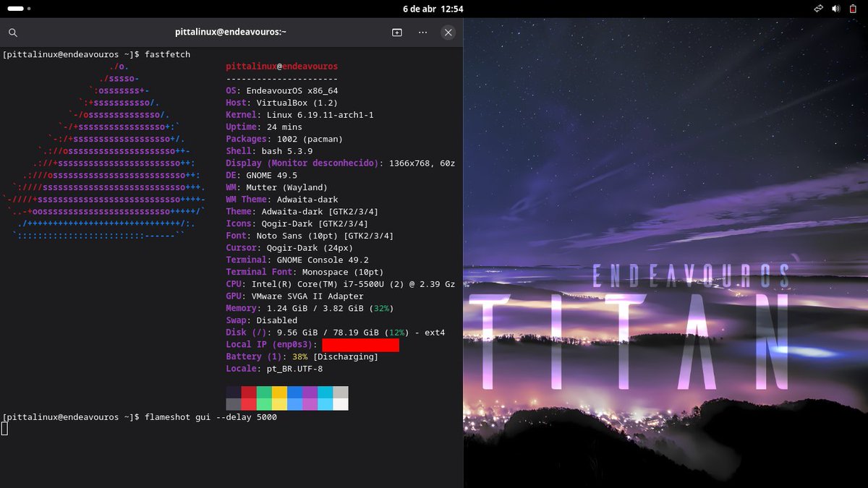The width and height of the screenshot is (868, 488).
Task: Click the Shell line bash 5.3.9
Action: click(269, 151)
